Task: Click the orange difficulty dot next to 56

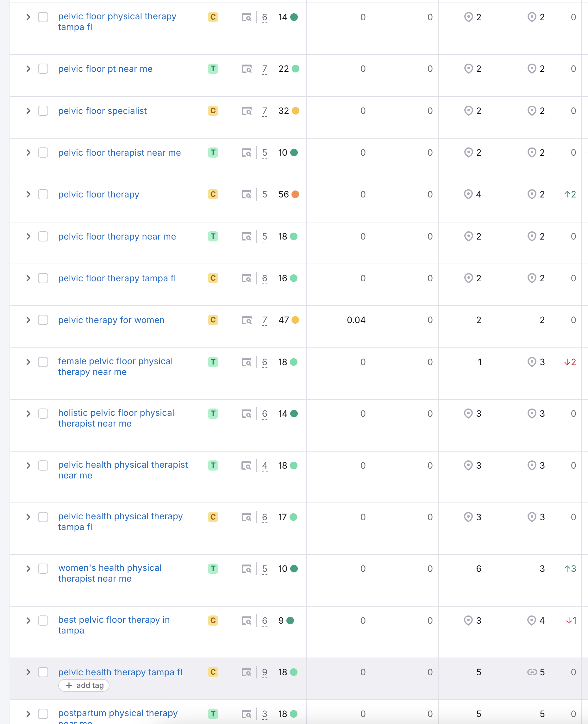Action: 295,194
